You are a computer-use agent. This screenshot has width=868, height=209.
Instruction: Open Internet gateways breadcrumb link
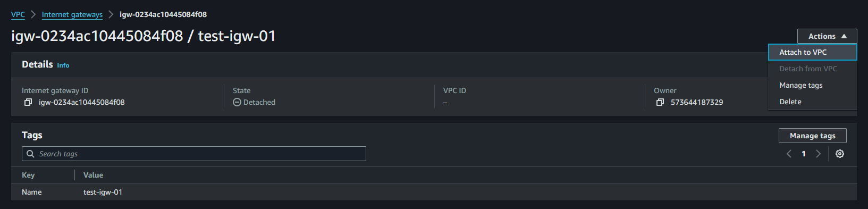coord(72,14)
